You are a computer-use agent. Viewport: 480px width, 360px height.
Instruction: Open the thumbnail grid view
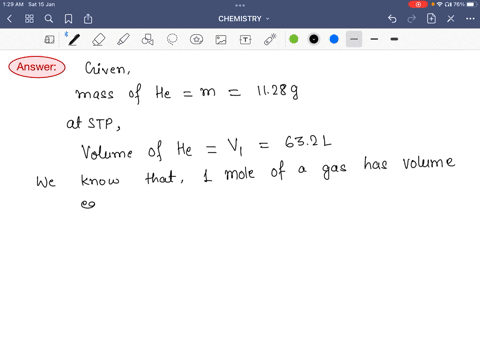(29, 19)
